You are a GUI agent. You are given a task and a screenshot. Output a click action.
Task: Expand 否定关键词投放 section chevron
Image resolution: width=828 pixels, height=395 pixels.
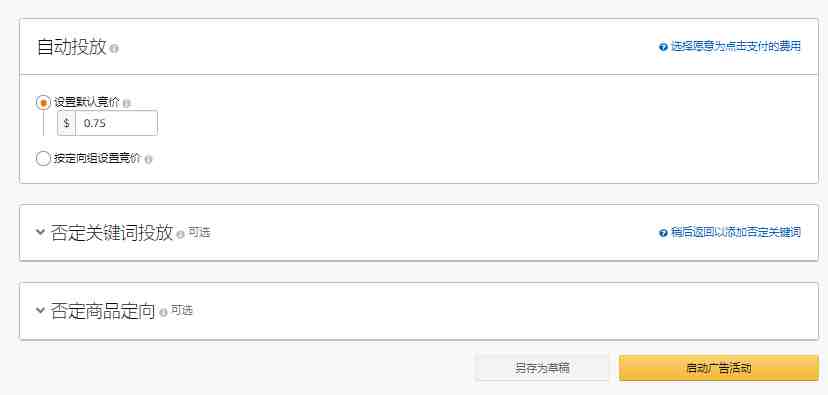click(40, 232)
